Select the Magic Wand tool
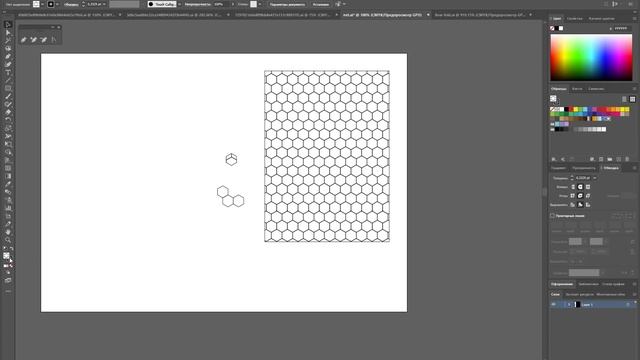This screenshot has height=360, width=640. click(8, 40)
